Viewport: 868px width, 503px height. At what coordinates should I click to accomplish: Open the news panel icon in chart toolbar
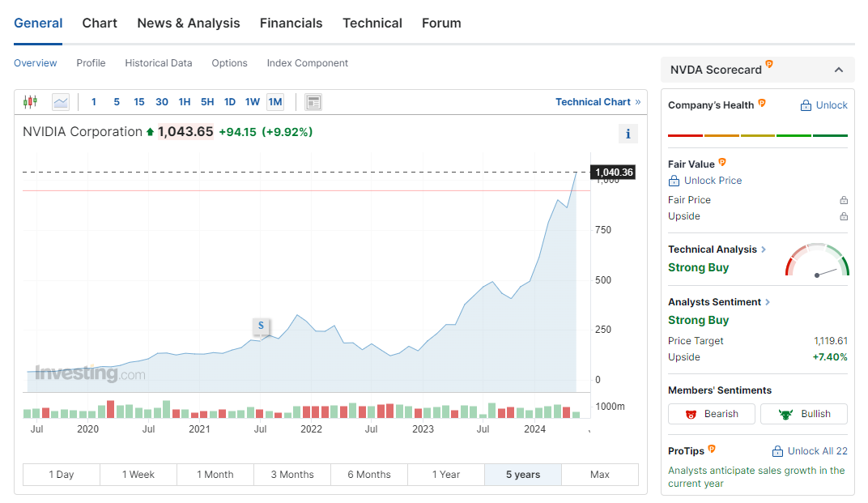coord(313,102)
